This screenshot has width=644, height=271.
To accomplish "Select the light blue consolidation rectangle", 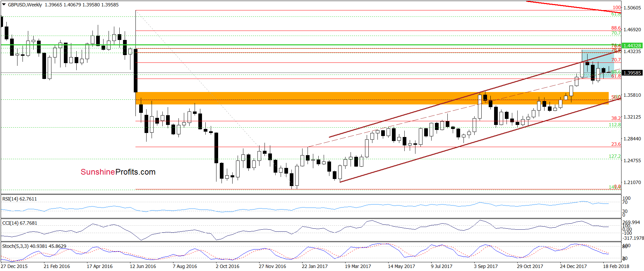I will coord(598,64).
